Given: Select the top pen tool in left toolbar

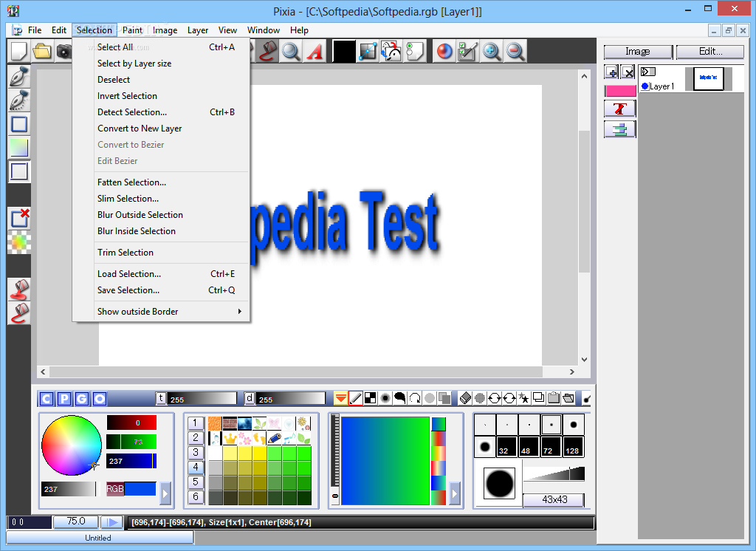Looking at the screenshot, I should click(x=19, y=76).
